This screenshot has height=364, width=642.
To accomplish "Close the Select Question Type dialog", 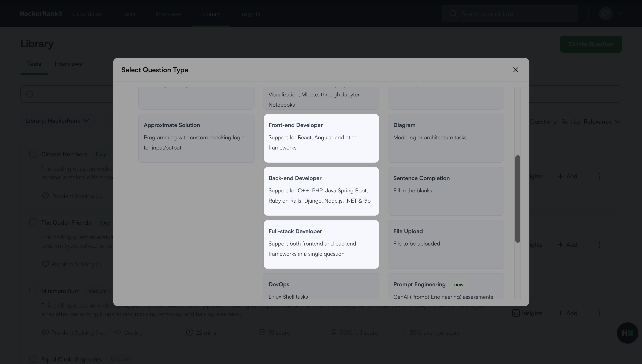I will [x=515, y=70].
